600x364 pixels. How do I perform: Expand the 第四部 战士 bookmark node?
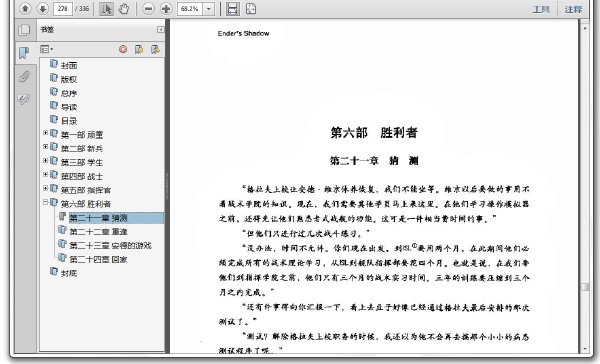[x=46, y=174]
